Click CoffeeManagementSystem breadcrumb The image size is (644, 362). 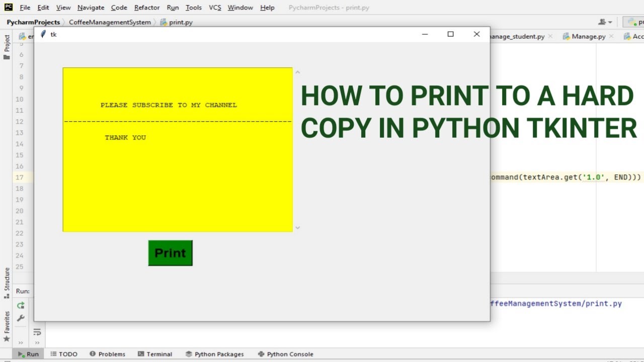[110, 22]
